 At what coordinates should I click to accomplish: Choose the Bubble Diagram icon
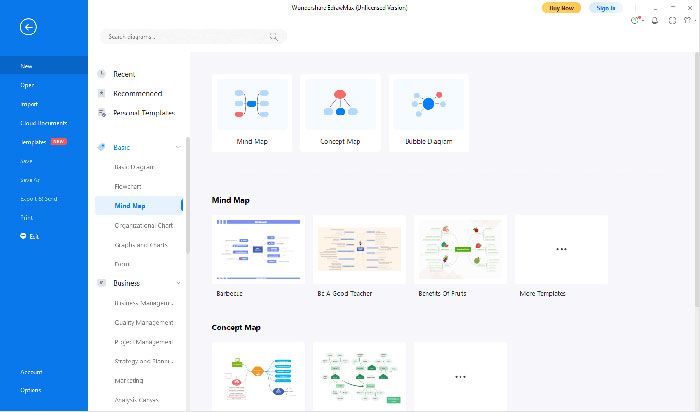[x=428, y=104]
